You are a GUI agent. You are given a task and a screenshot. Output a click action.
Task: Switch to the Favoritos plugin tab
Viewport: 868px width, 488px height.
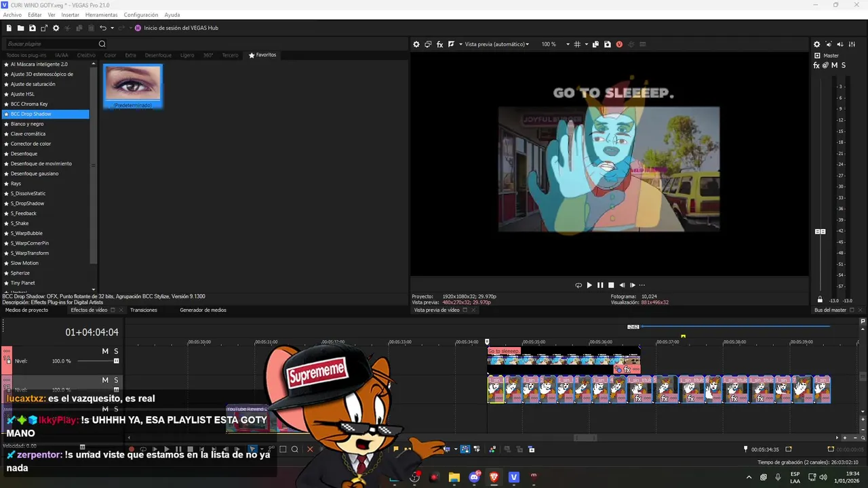pyautogui.click(x=262, y=55)
